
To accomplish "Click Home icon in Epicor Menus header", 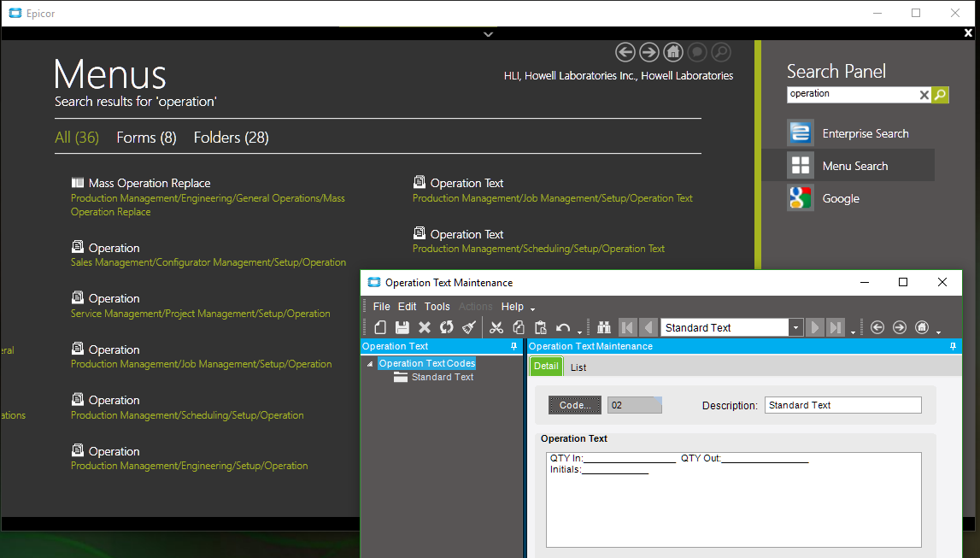I will pos(673,52).
